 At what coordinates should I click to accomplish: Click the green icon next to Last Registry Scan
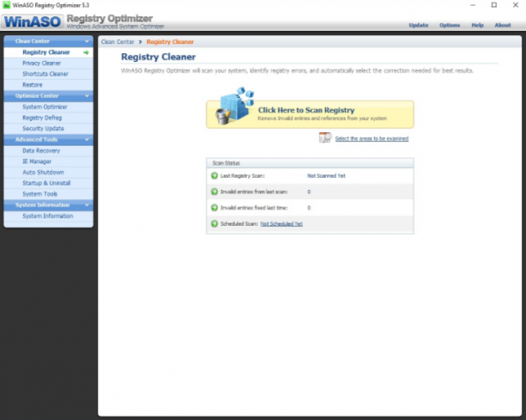click(214, 175)
